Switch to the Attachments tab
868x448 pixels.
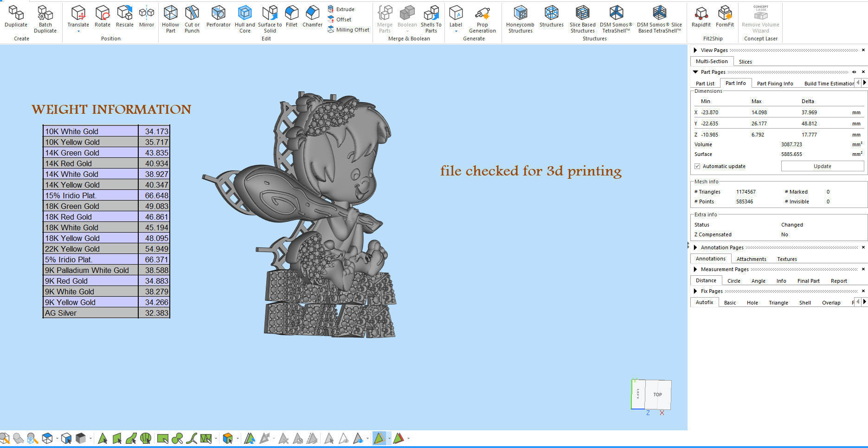(x=751, y=259)
